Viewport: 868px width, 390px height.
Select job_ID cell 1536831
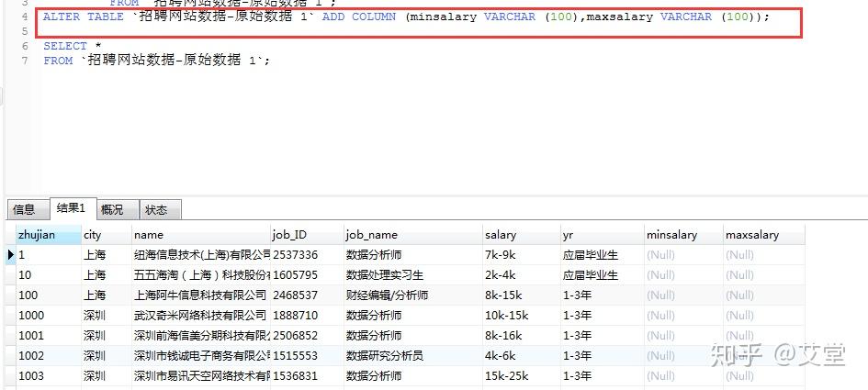[307, 376]
